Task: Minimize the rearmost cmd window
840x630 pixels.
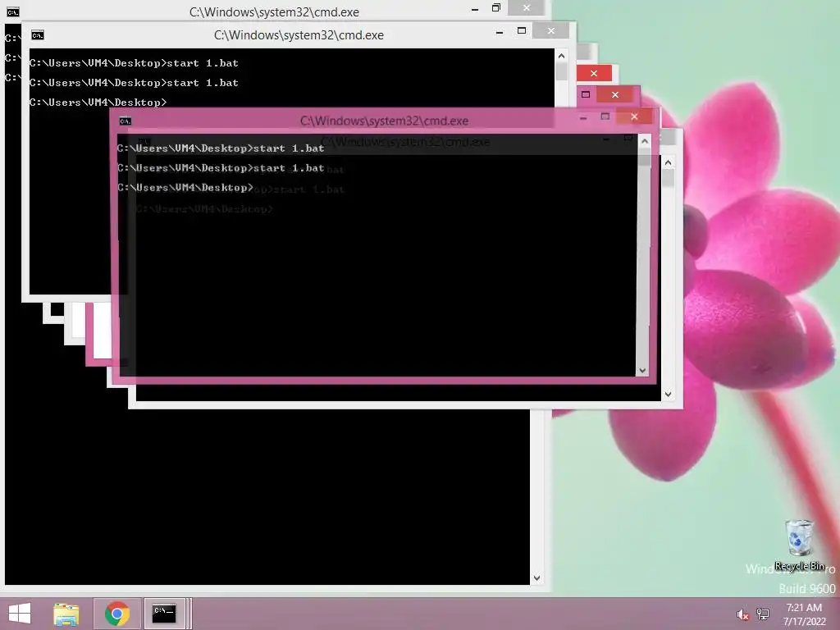Action: pyautogui.click(x=475, y=9)
